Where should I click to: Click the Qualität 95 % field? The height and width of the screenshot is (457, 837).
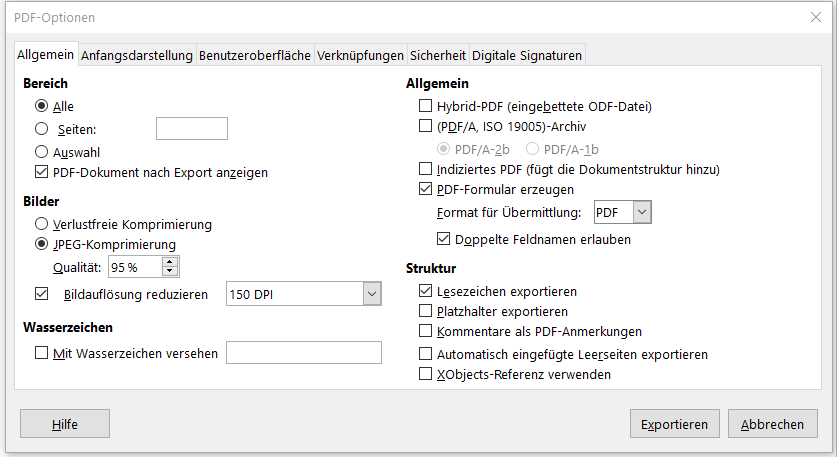pyautogui.click(x=135, y=267)
